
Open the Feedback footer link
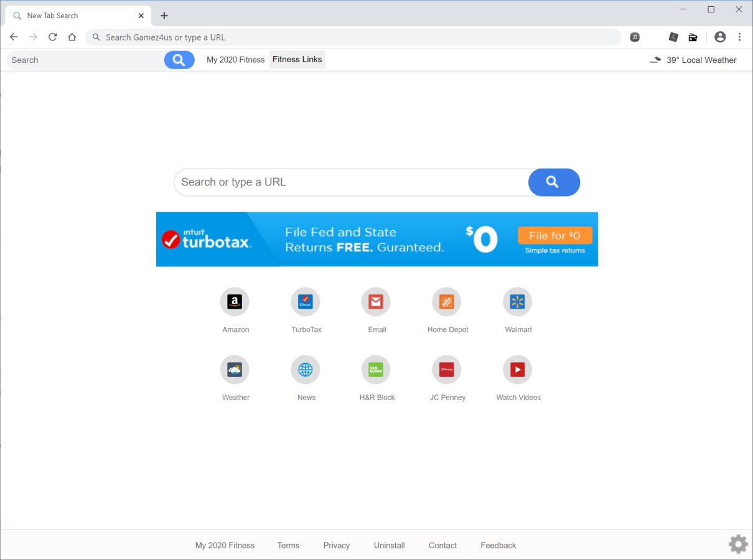tap(498, 545)
